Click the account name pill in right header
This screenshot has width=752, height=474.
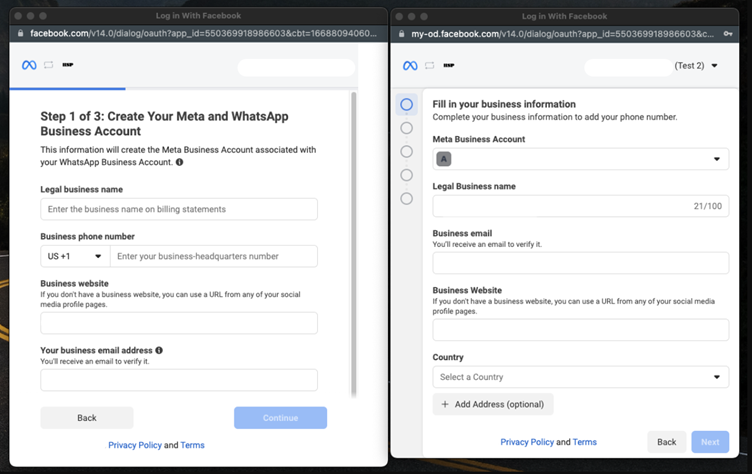coord(628,67)
